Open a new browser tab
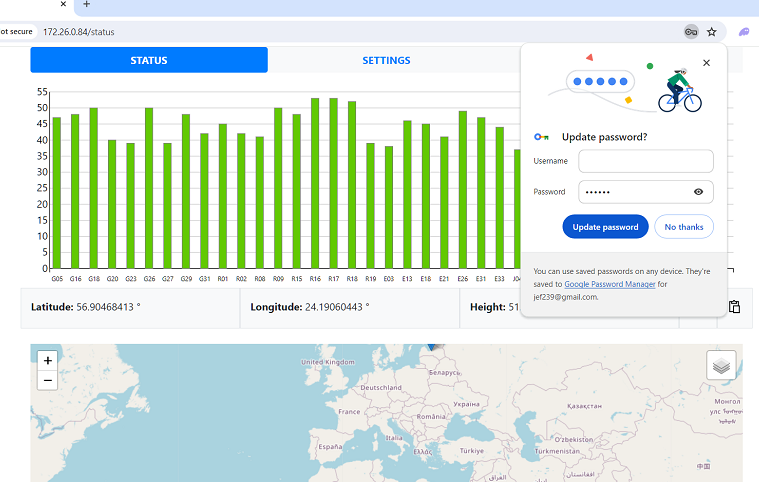This screenshot has height=482, width=759. pyautogui.click(x=87, y=4)
